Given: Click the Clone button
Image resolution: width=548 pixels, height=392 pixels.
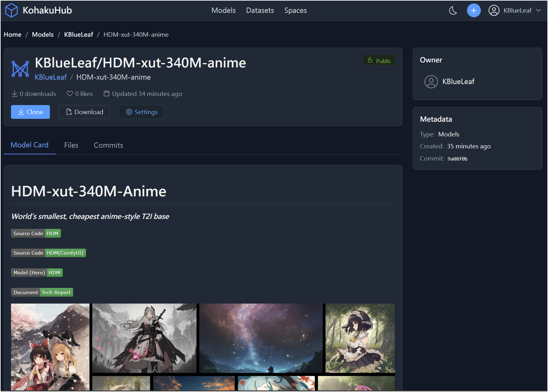Looking at the screenshot, I should [30, 112].
